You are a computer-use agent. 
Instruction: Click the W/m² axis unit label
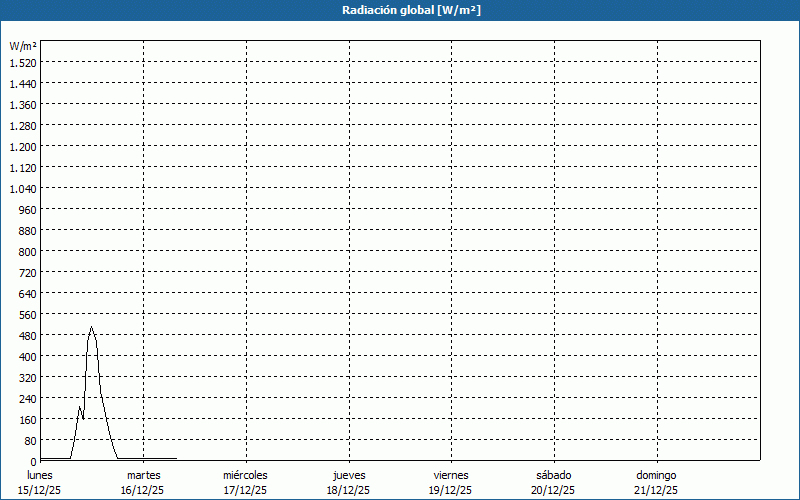click(x=23, y=46)
